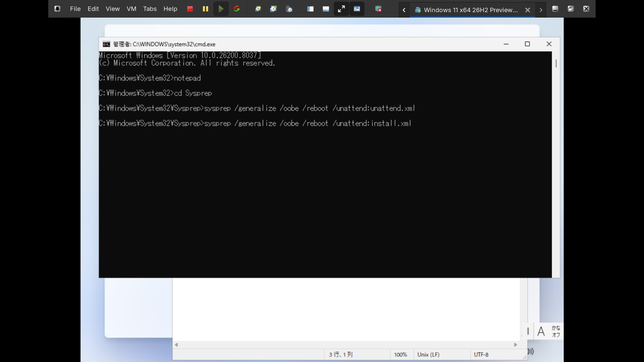Click the Notepad scroll right arrow
The width and height of the screenshot is (644, 362).
pos(515,345)
